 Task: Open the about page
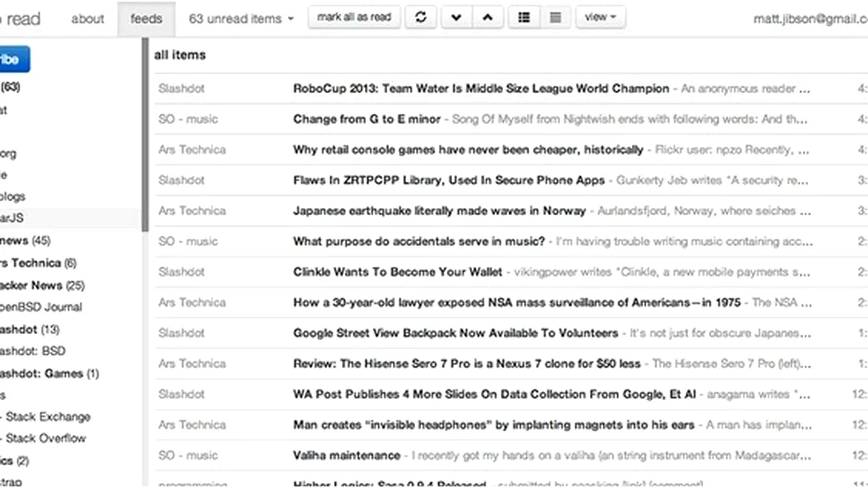87,19
